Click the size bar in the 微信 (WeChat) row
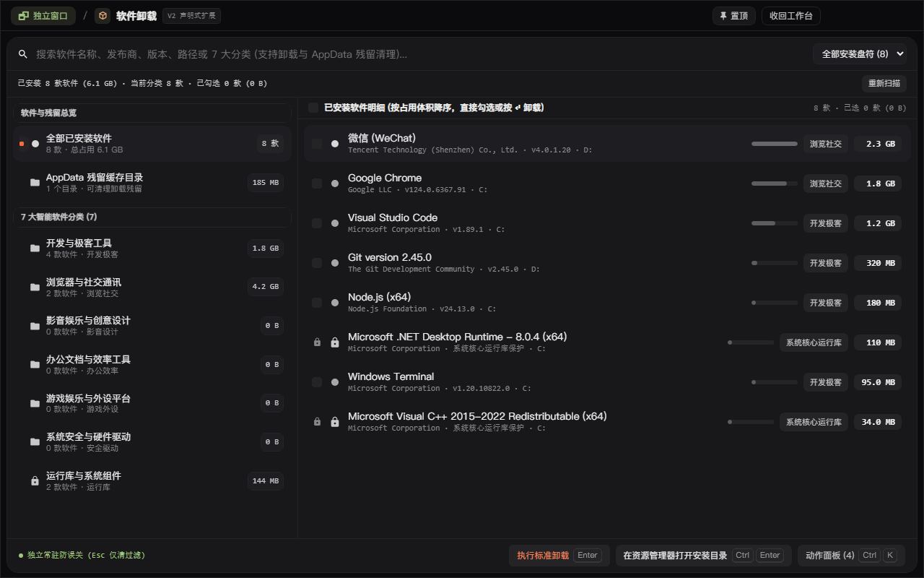This screenshot has width=924, height=578. tap(775, 144)
